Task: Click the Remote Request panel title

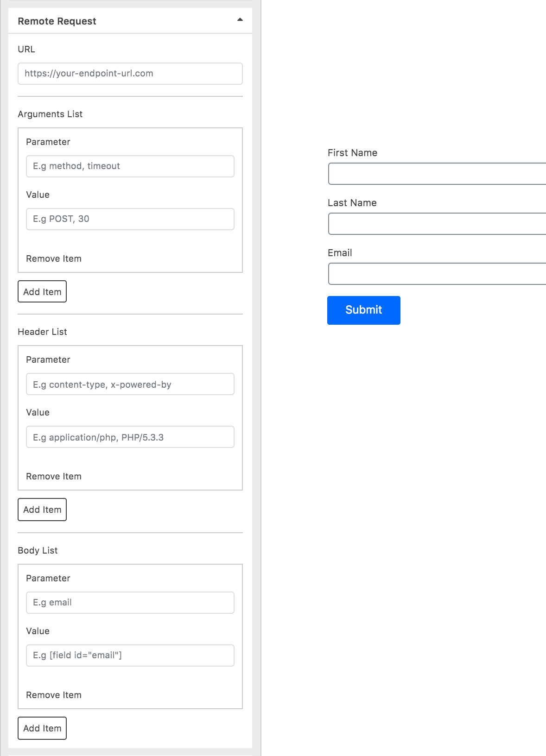Action: [x=57, y=21]
